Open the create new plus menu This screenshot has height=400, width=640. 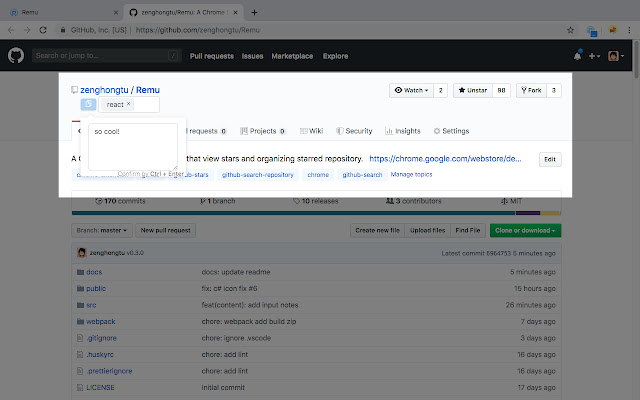[x=594, y=56]
